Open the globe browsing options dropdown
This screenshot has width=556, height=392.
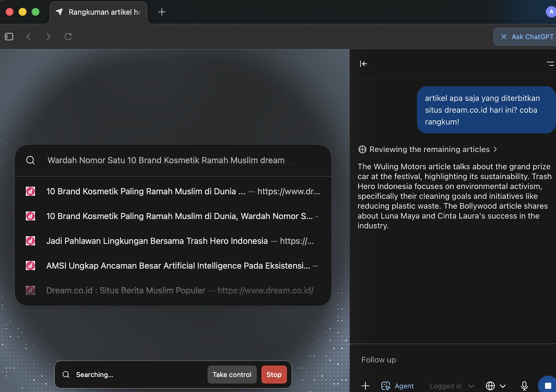pyautogui.click(x=495, y=386)
